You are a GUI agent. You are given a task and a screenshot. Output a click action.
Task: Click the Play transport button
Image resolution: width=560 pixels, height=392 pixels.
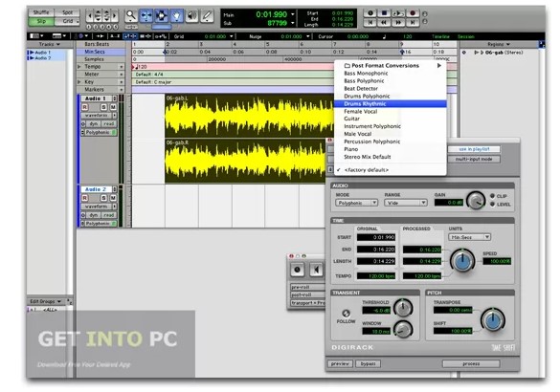[x=398, y=13]
